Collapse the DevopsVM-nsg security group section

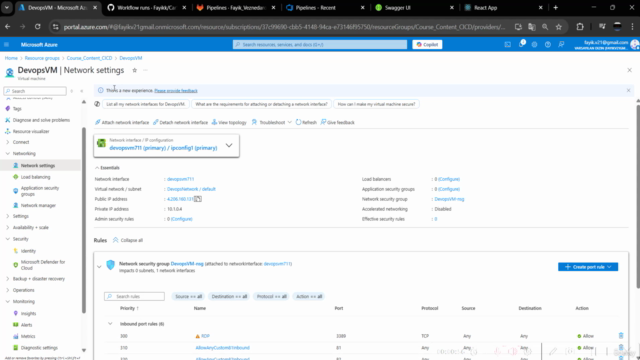pyautogui.click(x=99, y=267)
